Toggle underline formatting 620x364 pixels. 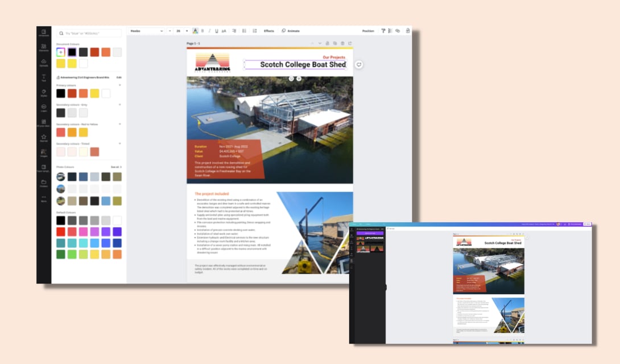(217, 31)
